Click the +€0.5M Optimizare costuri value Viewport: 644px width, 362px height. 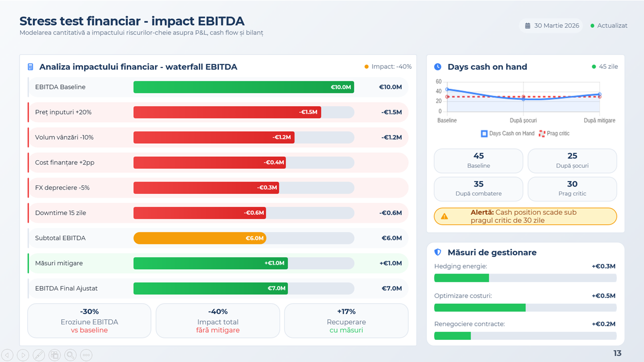point(604,296)
